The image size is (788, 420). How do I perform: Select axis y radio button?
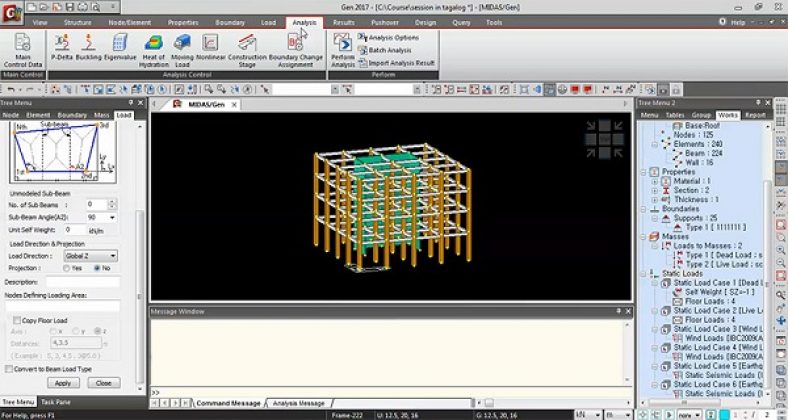pyautogui.click(x=76, y=331)
